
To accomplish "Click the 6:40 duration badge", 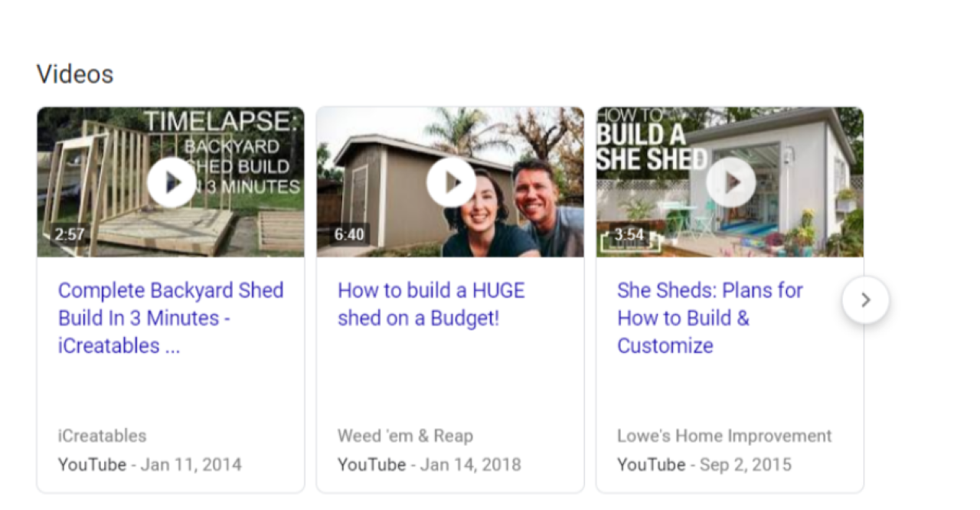I will pos(349,234).
